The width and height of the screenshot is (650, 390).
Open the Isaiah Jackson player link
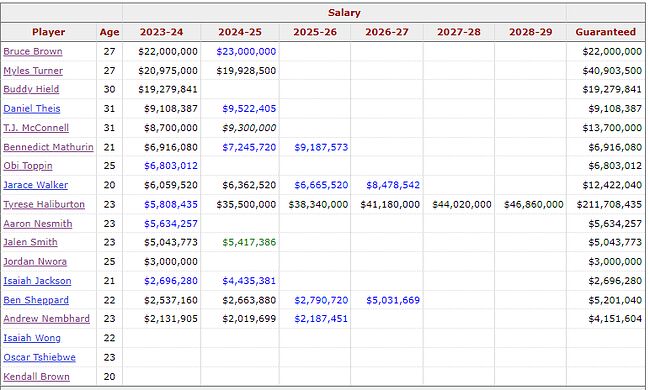coord(37,281)
